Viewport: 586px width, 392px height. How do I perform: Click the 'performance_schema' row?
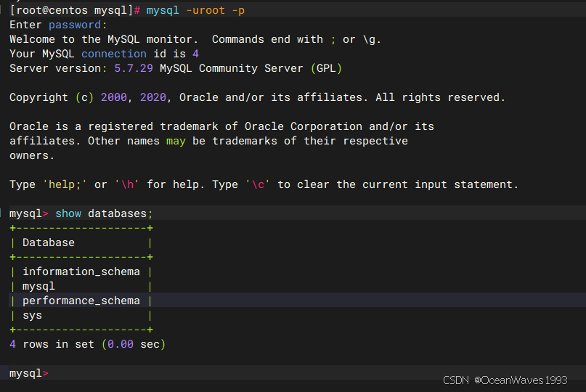point(81,301)
